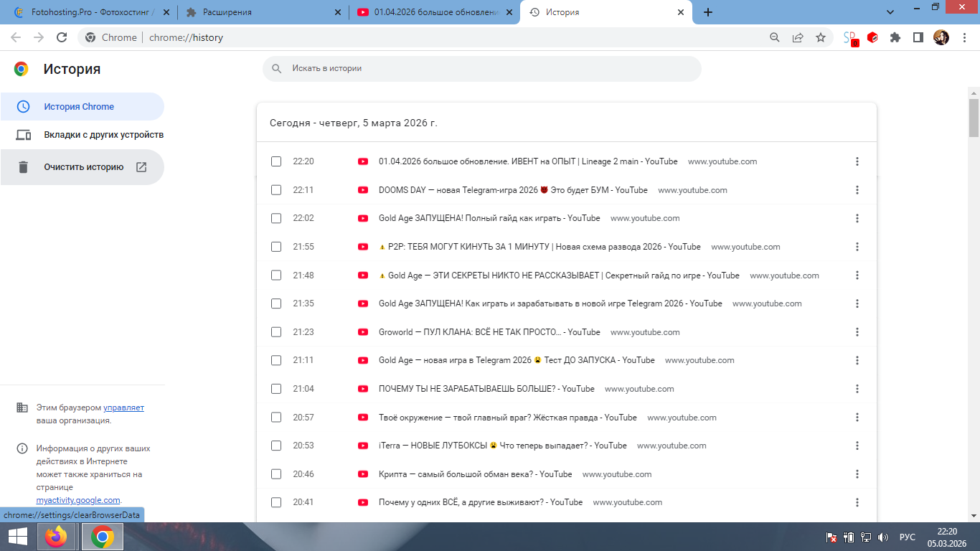
Task: Select the DOOMS DAY entry checkbox
Action: (x=276, y=190)
